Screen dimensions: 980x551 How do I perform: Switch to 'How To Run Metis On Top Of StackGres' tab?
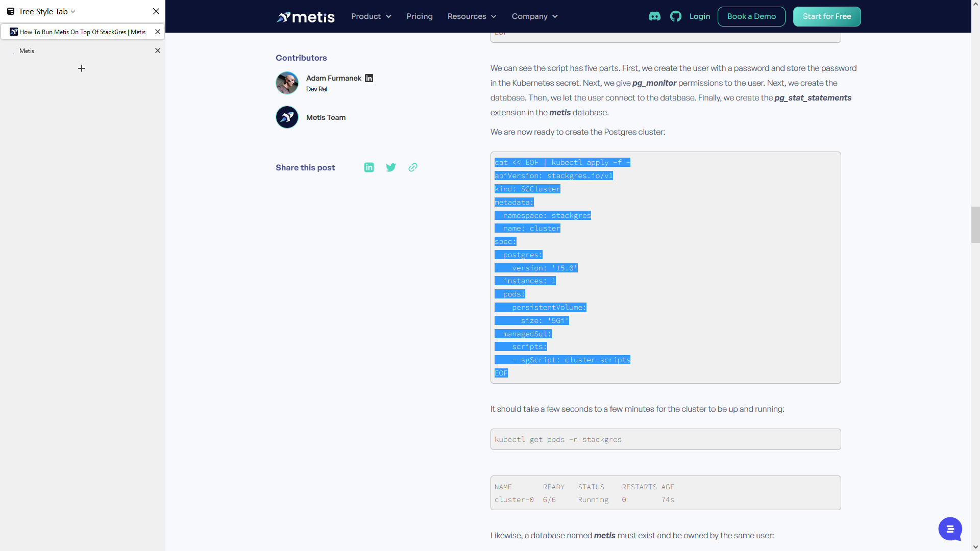click(x=82, y=32)
